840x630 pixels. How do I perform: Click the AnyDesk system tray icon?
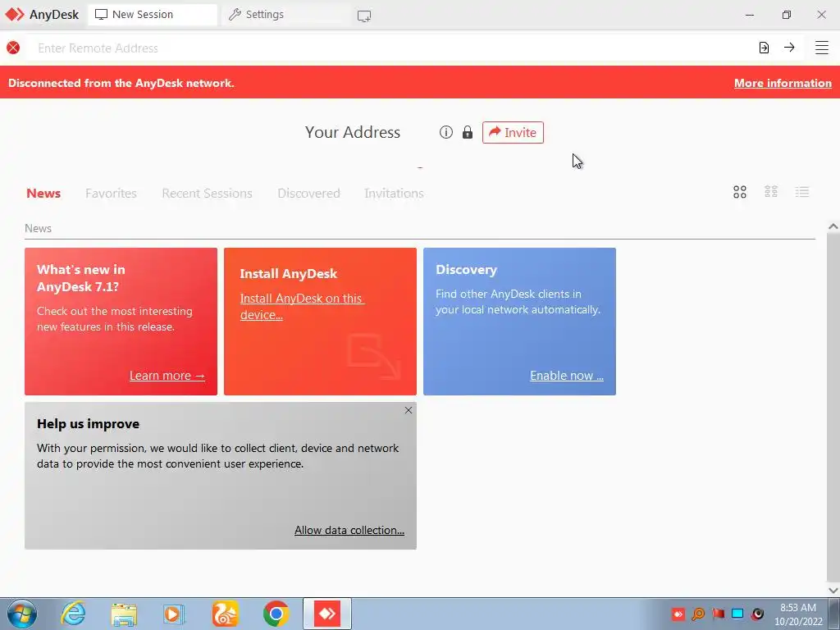coord(678,614)
